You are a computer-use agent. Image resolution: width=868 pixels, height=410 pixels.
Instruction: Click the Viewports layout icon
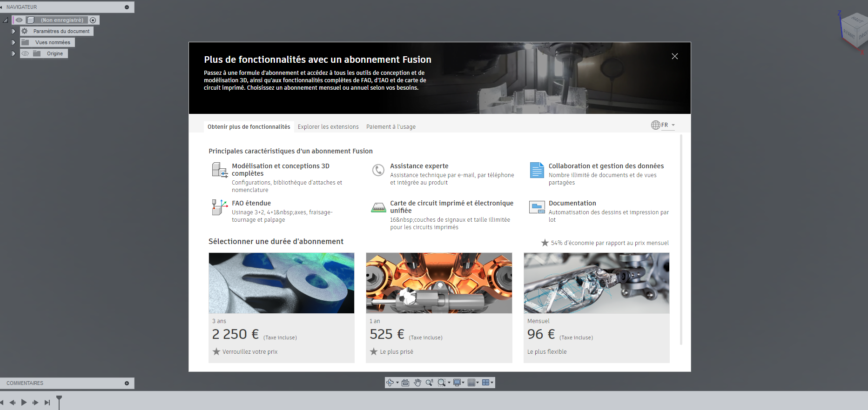[x=486, y=383]
